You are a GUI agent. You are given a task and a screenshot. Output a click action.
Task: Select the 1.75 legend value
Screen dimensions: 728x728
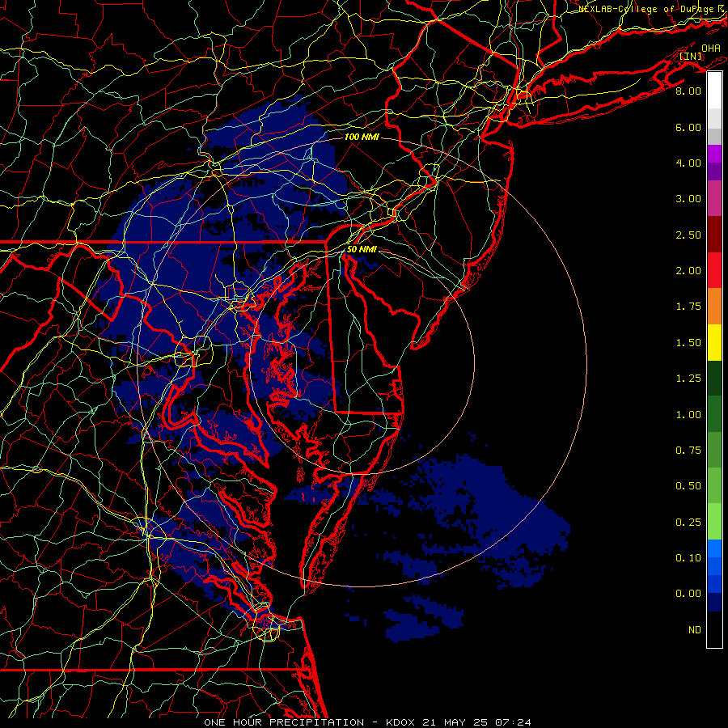[x=688, y=307]
